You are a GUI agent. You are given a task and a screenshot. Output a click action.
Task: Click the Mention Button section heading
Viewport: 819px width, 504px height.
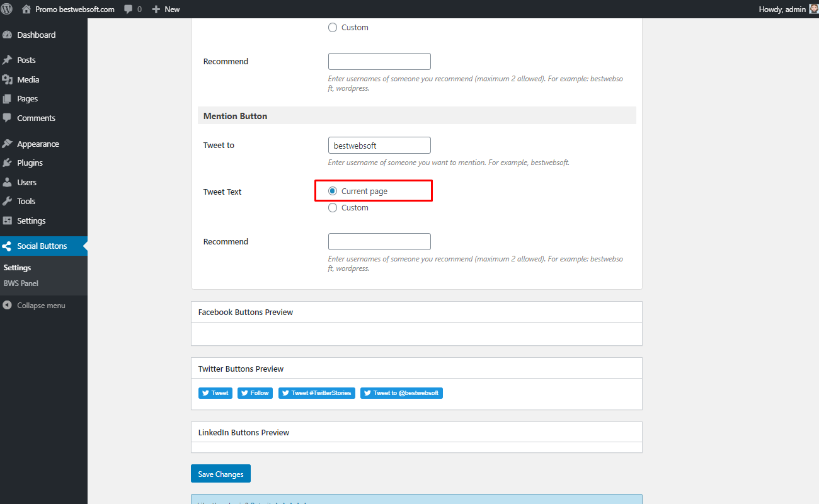(235, 116)
